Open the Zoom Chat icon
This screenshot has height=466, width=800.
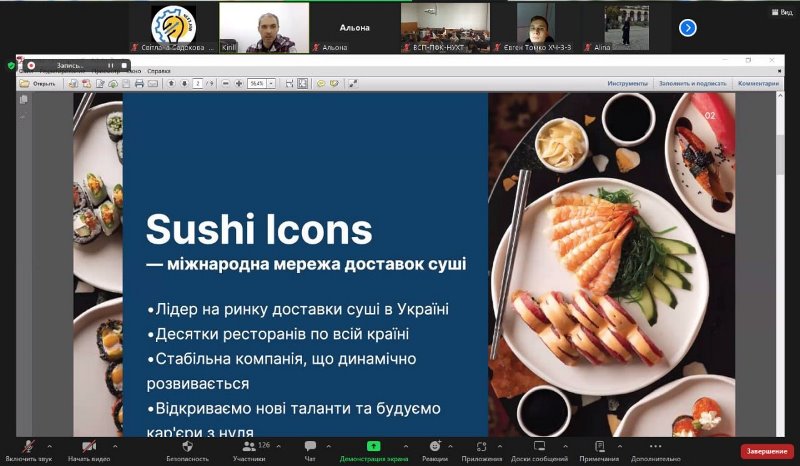310,447
